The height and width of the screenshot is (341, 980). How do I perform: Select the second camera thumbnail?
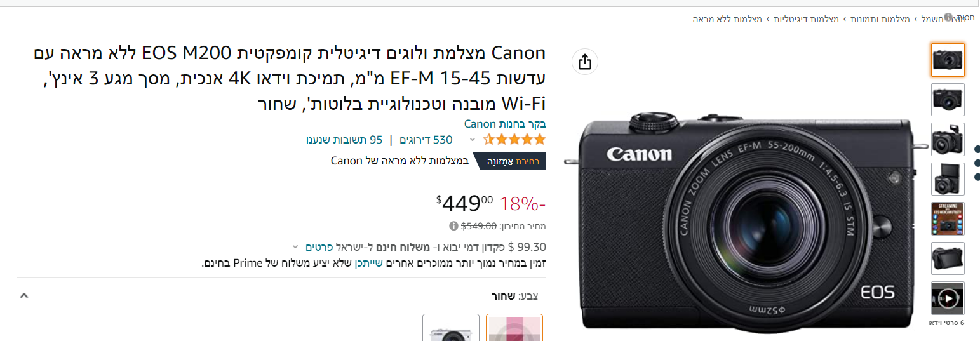pyautogui.click(x=948, y=100)
